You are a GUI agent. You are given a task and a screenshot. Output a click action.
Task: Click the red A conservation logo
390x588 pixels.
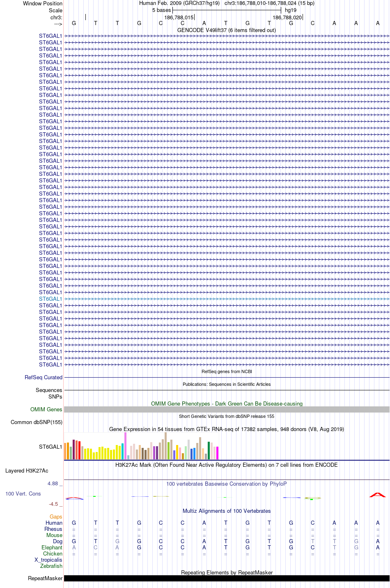click(378, 495)
